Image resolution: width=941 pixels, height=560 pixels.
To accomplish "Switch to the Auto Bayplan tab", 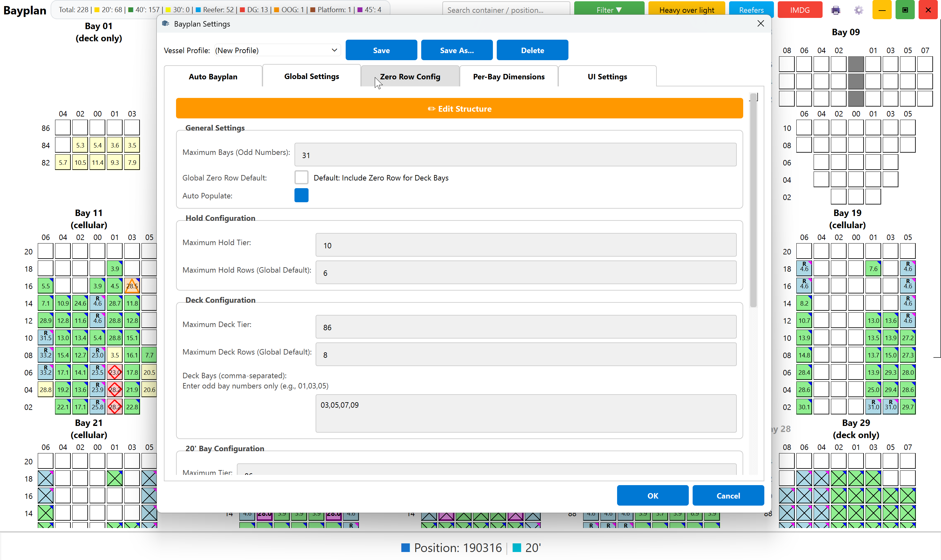I will pyautogui.click(x=213, y=76).
